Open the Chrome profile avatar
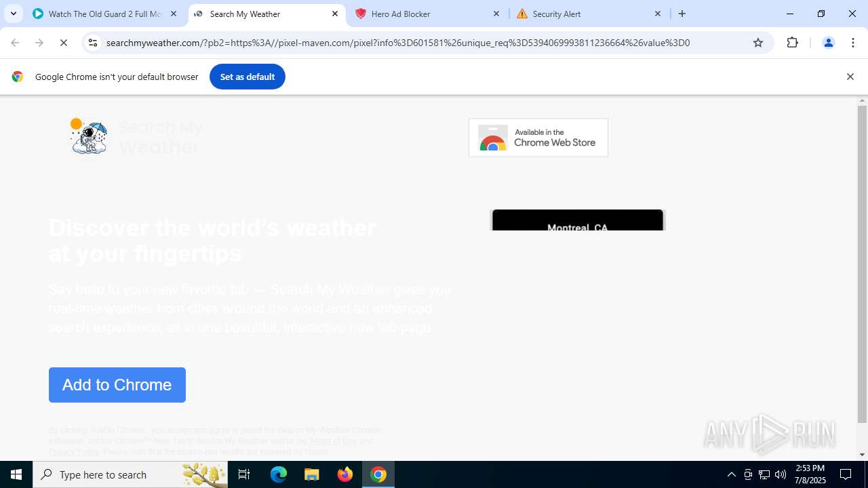Image resolution: width=868 pixels, height=488 pixels. [x=828, y=43]
